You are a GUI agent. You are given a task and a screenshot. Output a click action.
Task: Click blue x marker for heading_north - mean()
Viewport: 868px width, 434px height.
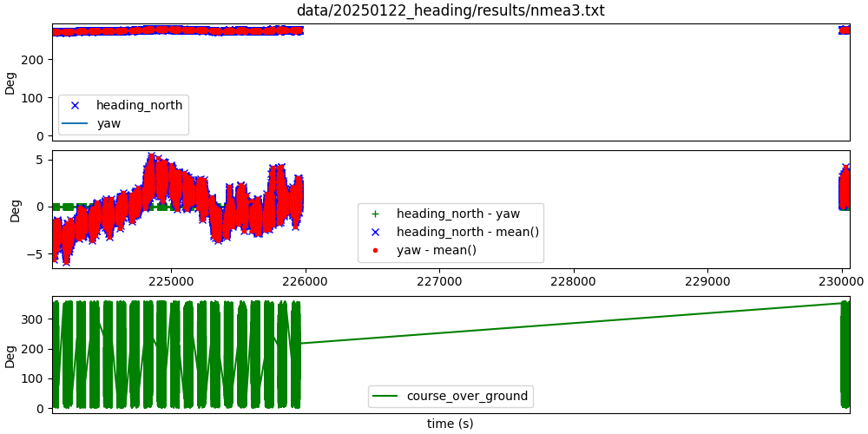(375, 232)
